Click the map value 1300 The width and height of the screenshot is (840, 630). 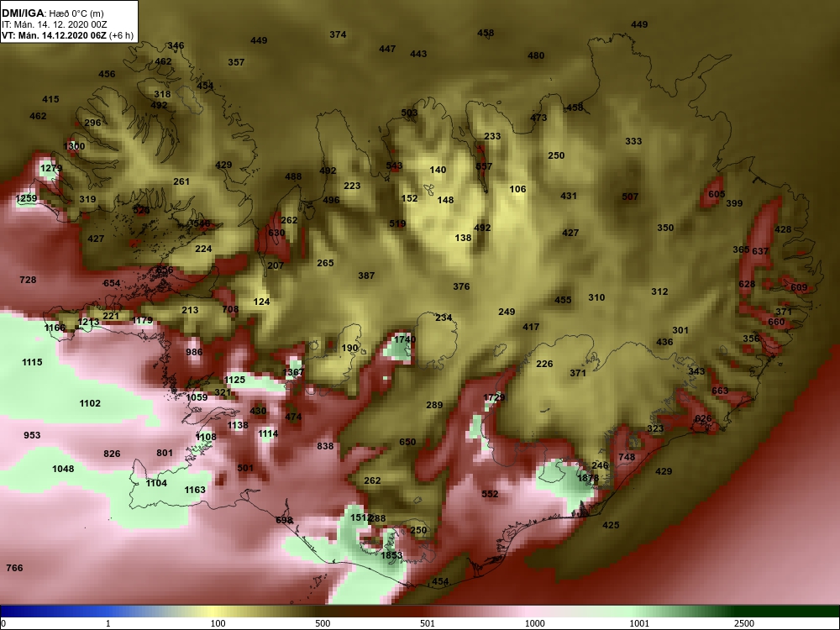(74, 145)
